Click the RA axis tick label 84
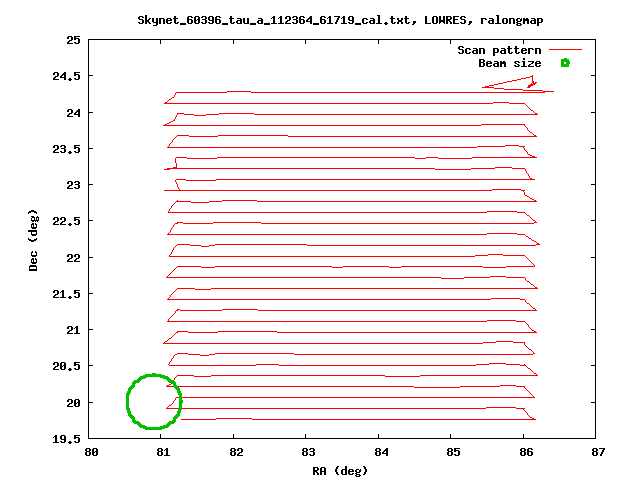 tap(381, 452)
